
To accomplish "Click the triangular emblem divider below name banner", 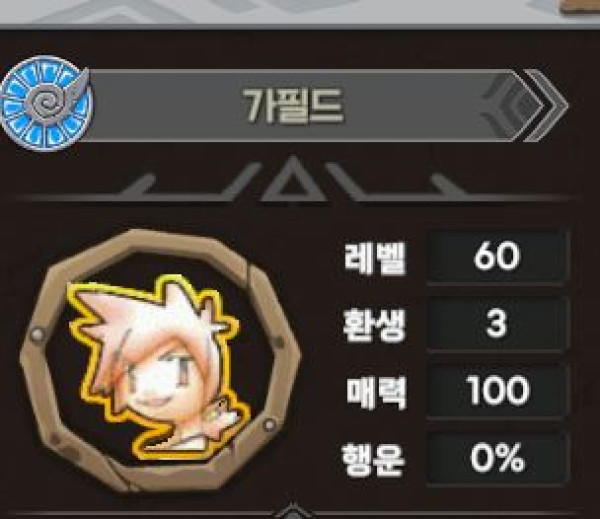I will coord(293,180).
